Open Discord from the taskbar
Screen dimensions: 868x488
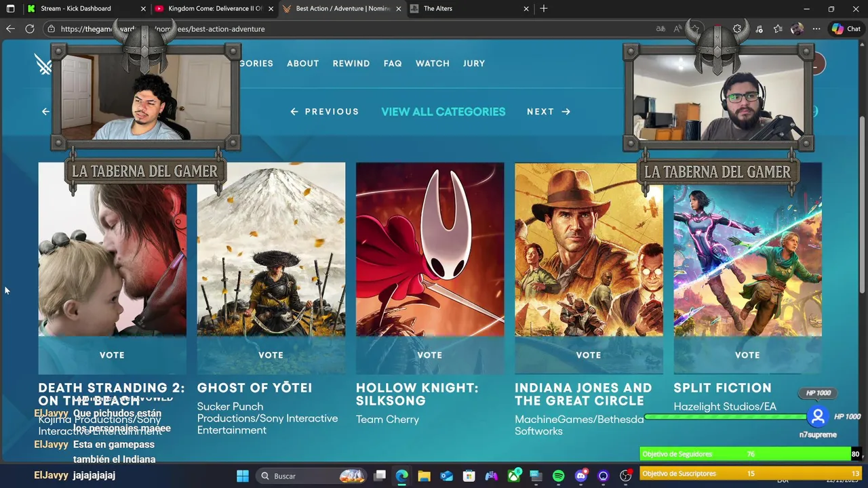pyautogui.click(x=581, y=476)
